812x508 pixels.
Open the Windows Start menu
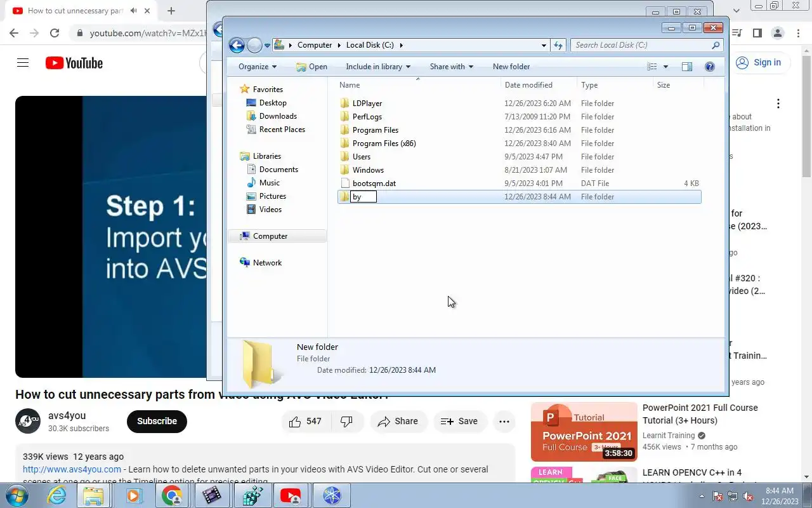(17, 495)
